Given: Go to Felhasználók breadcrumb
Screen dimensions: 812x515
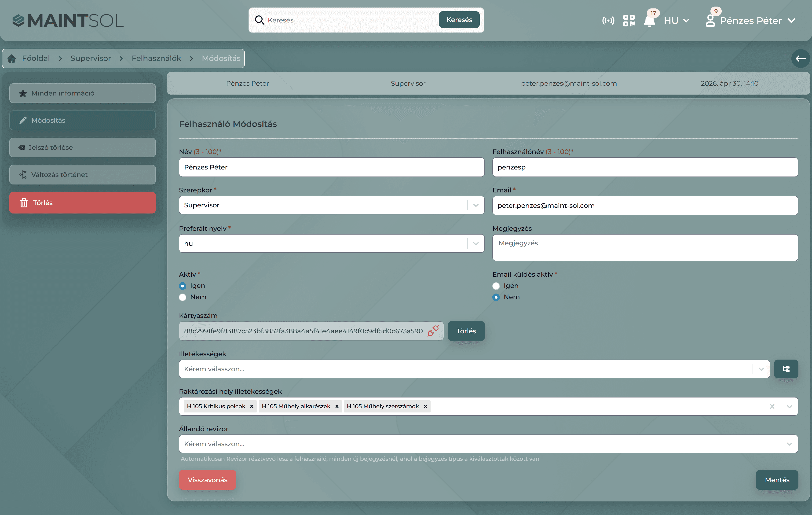Looking at the screenshot, I should (156, 58).
